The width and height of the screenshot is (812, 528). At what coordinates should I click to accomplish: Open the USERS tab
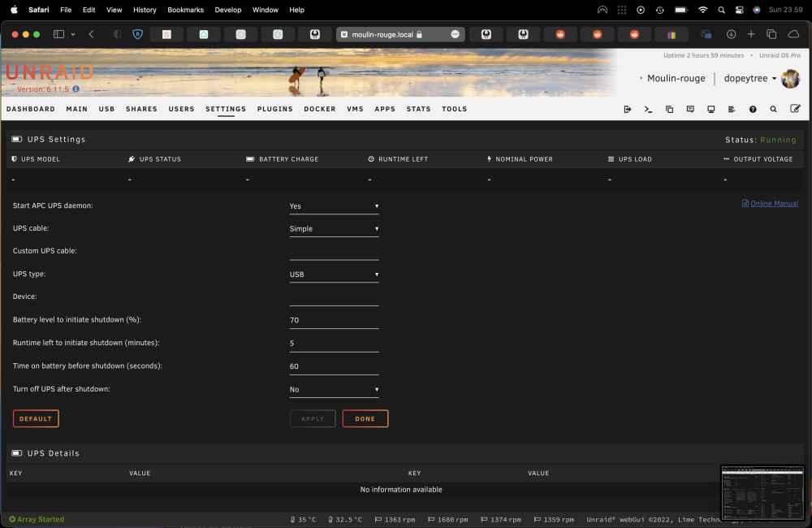pos(181,109)
